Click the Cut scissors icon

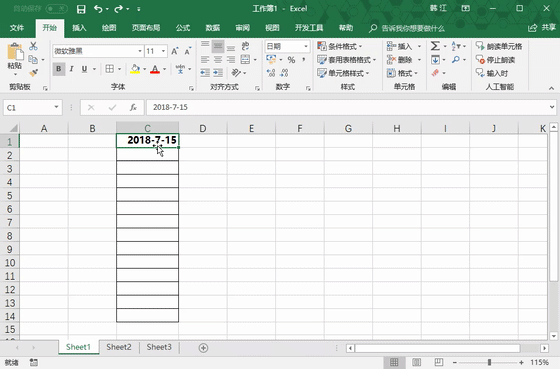coord(33,46)
